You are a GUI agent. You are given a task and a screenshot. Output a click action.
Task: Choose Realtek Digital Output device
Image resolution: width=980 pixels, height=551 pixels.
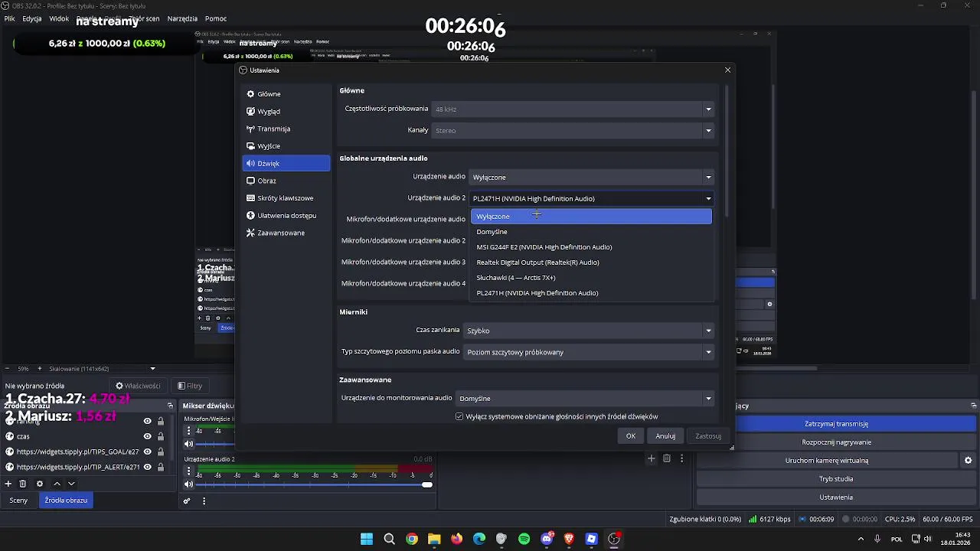(x=591, y=262)
